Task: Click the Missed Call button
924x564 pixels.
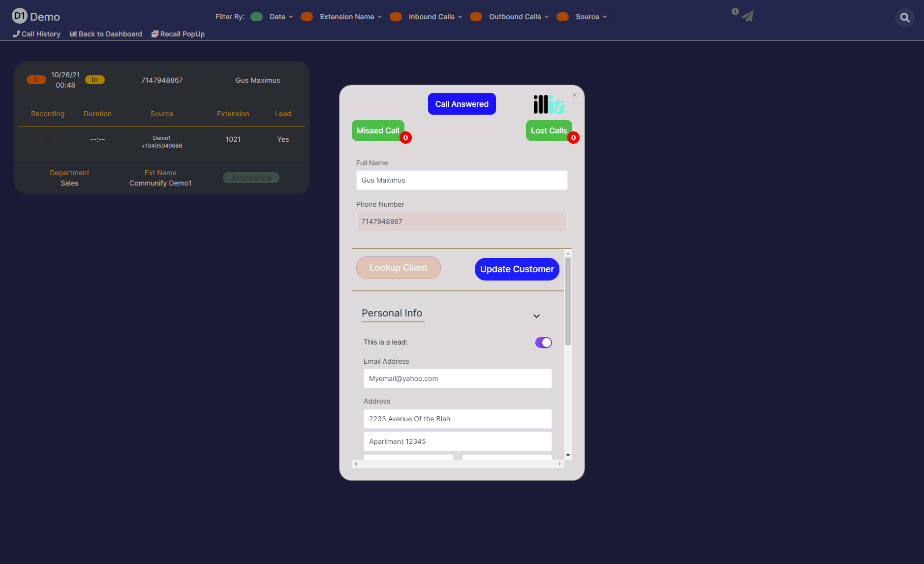Action: (378, 131)
